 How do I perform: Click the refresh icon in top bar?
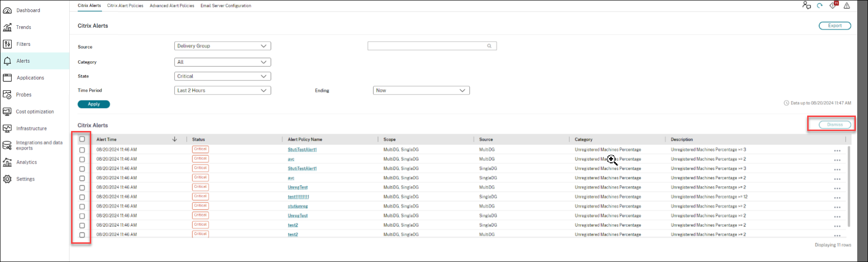820,6
